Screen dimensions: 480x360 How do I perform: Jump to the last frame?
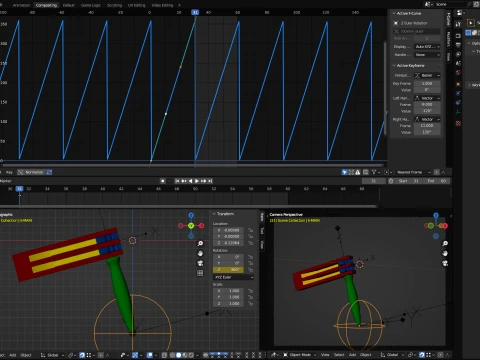click(x=210, y=181)
